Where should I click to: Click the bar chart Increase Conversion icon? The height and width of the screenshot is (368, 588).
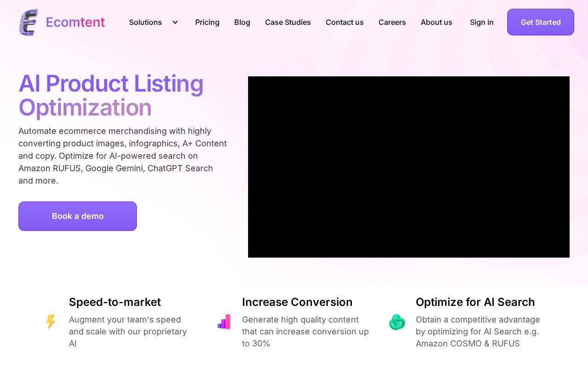pyautogui.click(x=224, y=322)
